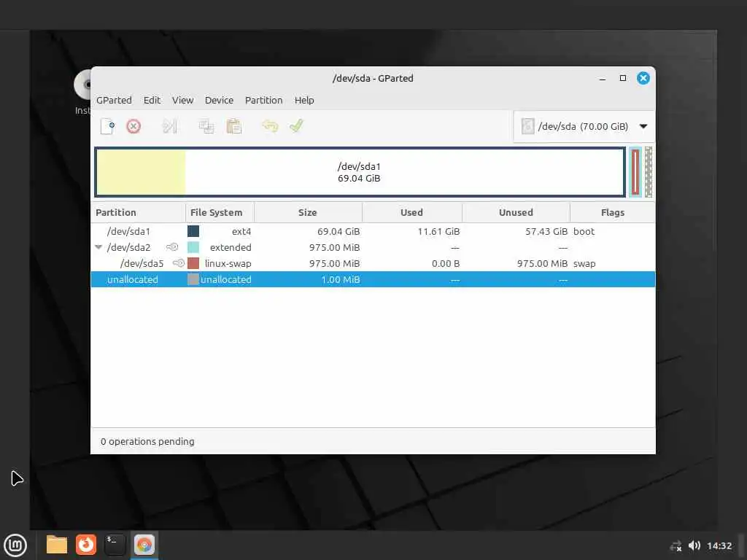
Task: Close the GParted window
Action: coord(643,78)
